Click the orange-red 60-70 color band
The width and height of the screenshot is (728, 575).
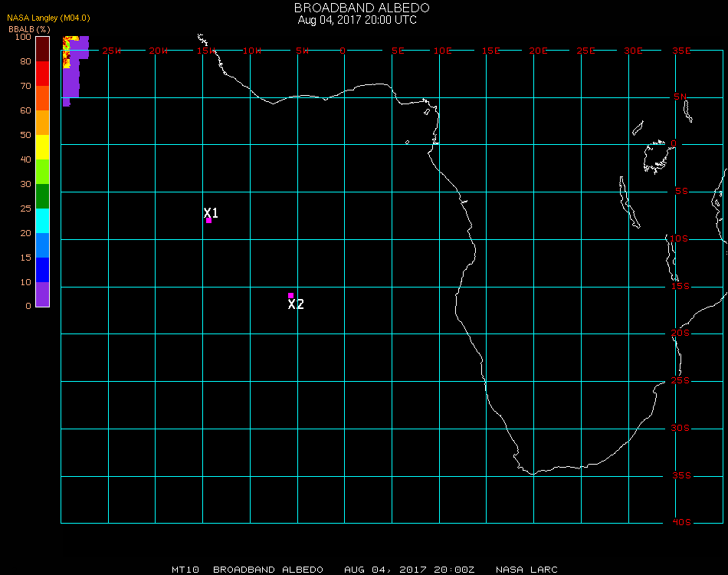coord(43,98)
